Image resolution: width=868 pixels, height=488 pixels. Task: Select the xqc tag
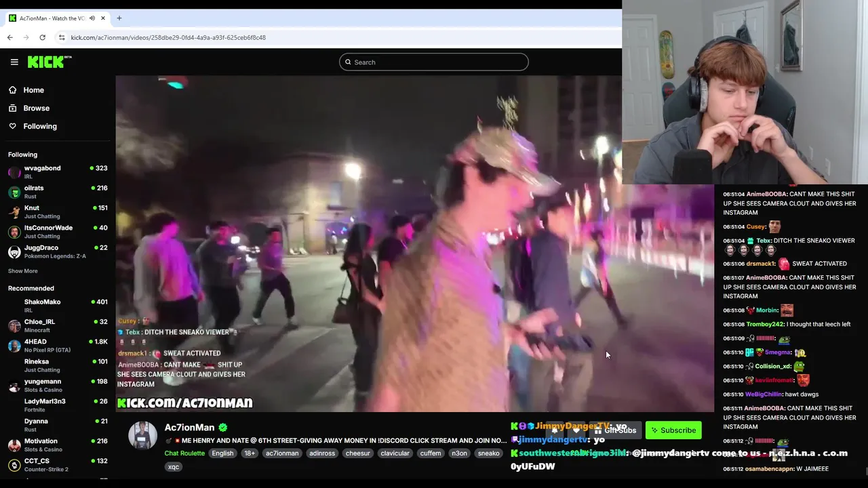point(174,467)
